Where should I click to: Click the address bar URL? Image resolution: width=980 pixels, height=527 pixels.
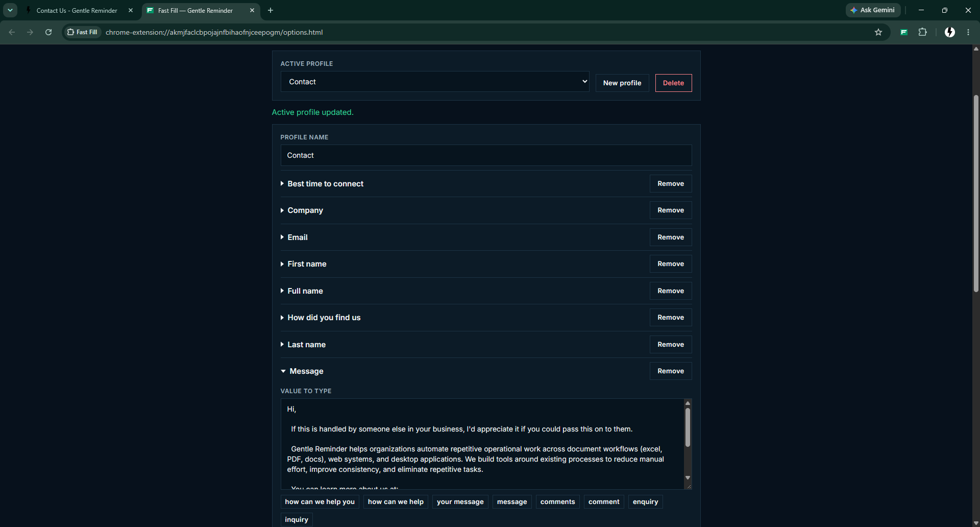point(214,32)
